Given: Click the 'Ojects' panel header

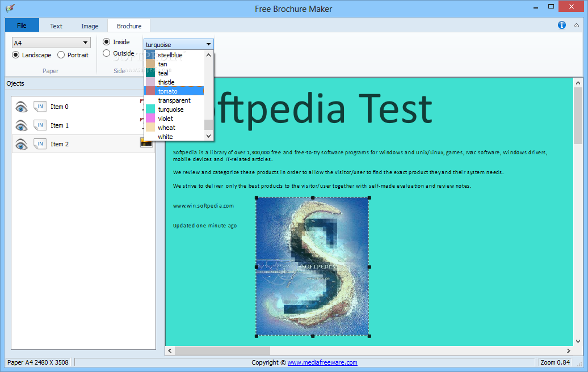Looking at the screenshot, I should click(15, 83).
